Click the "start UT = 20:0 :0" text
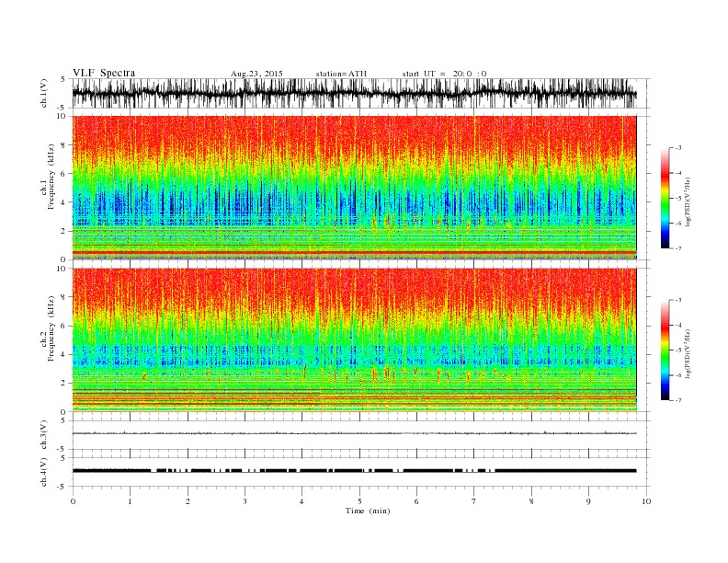 click(444, 74)
